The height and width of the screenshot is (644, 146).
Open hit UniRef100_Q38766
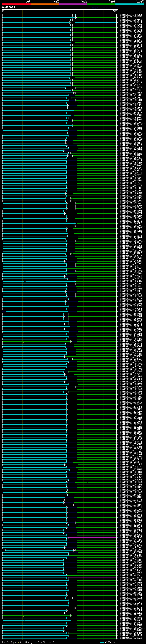(x=131, y=67)
